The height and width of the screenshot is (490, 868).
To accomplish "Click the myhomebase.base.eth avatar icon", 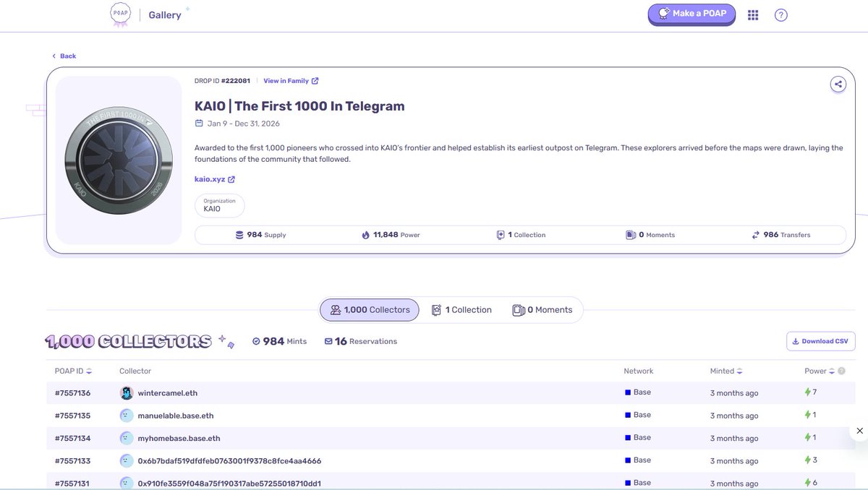I will point(127,438).
